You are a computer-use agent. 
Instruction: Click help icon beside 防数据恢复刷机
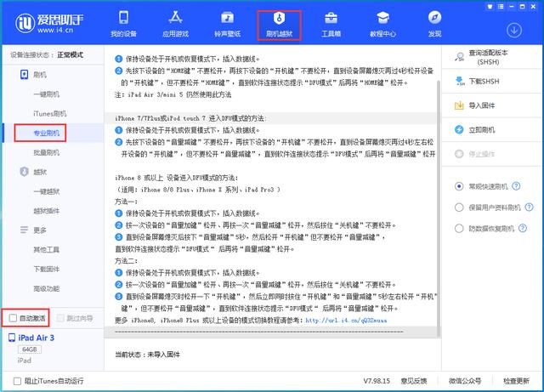523,228
